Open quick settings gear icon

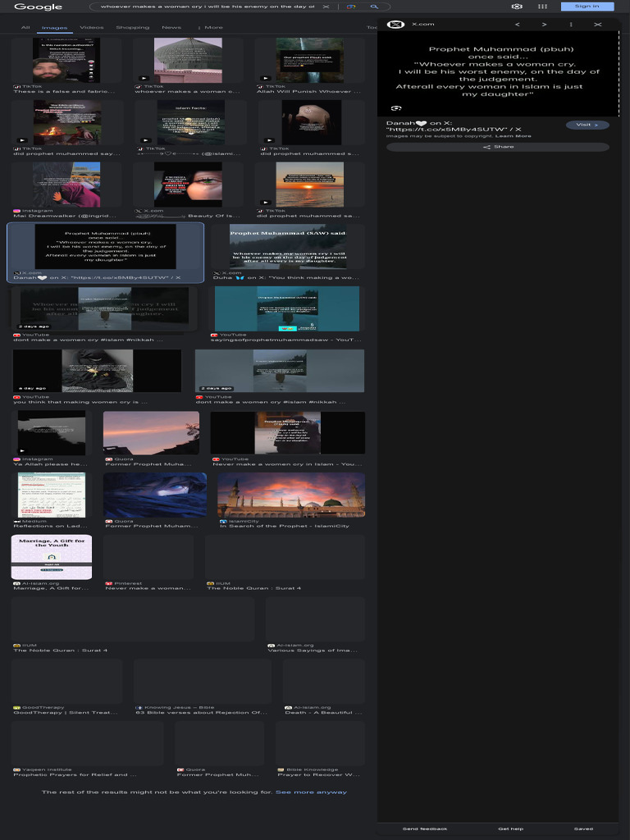tap(517, 7)
